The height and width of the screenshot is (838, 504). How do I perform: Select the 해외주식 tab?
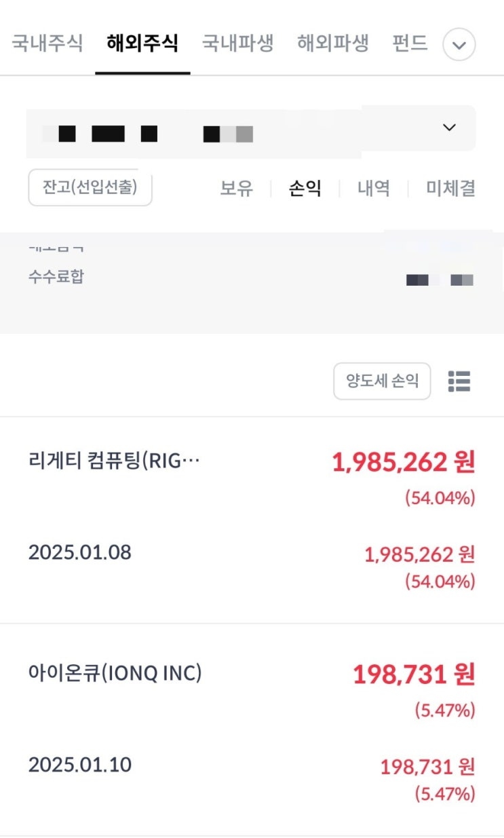point(142,44)
